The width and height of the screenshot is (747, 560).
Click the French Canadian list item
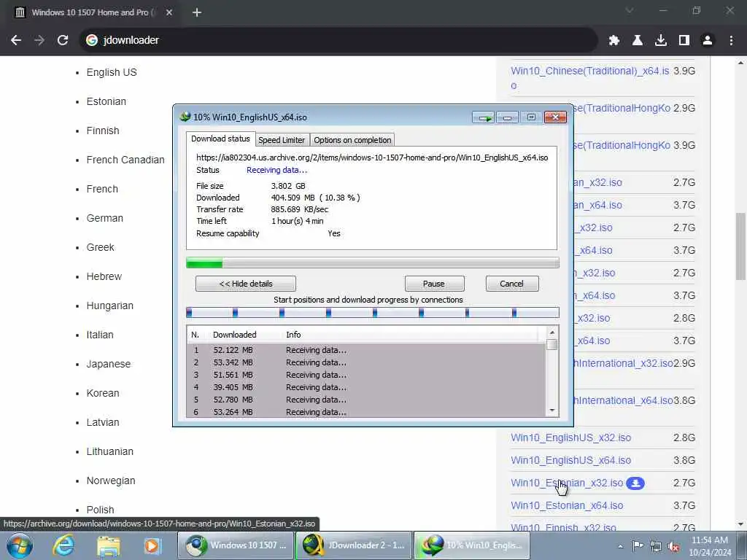coord(125,160)
